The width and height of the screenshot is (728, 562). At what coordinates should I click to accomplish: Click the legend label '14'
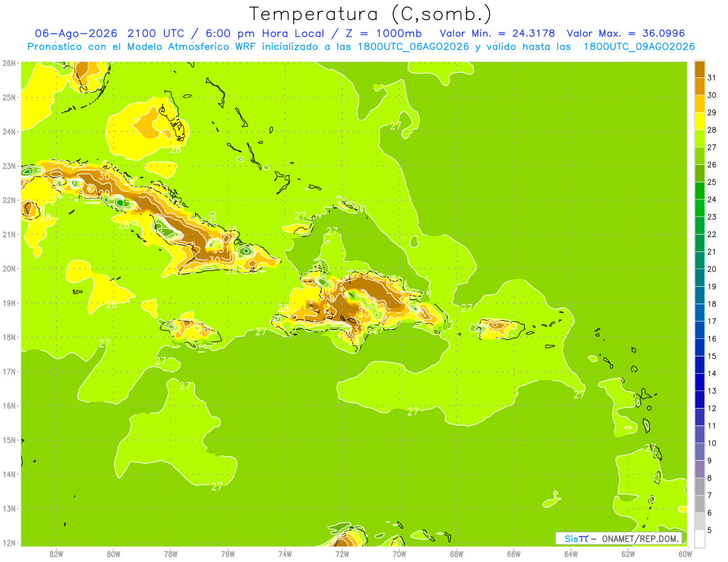712,373
